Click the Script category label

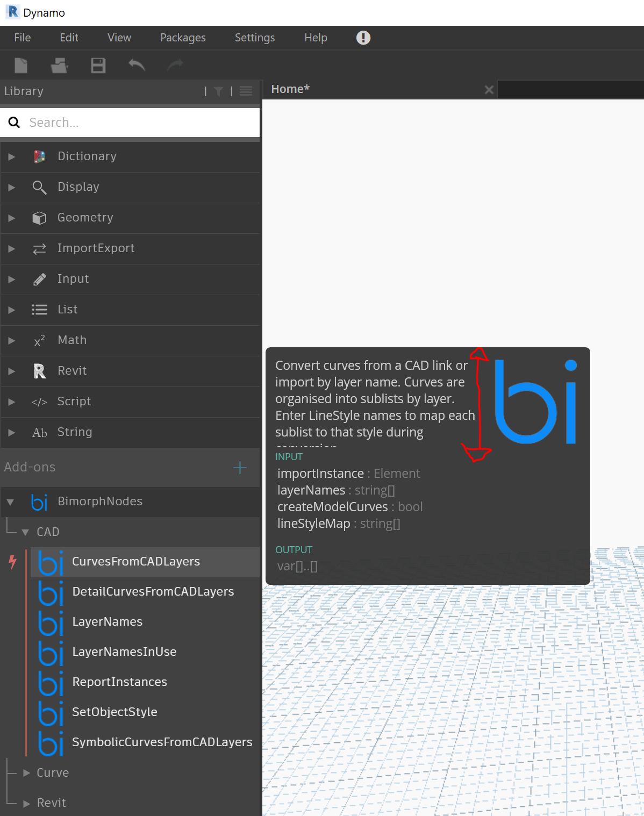pos(74,401)
